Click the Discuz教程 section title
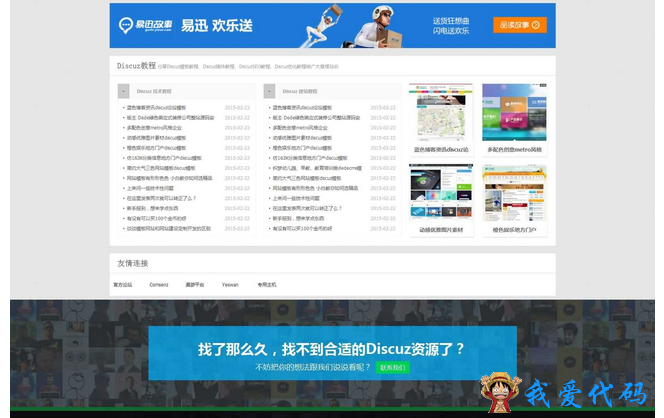 tap(136, 66)
